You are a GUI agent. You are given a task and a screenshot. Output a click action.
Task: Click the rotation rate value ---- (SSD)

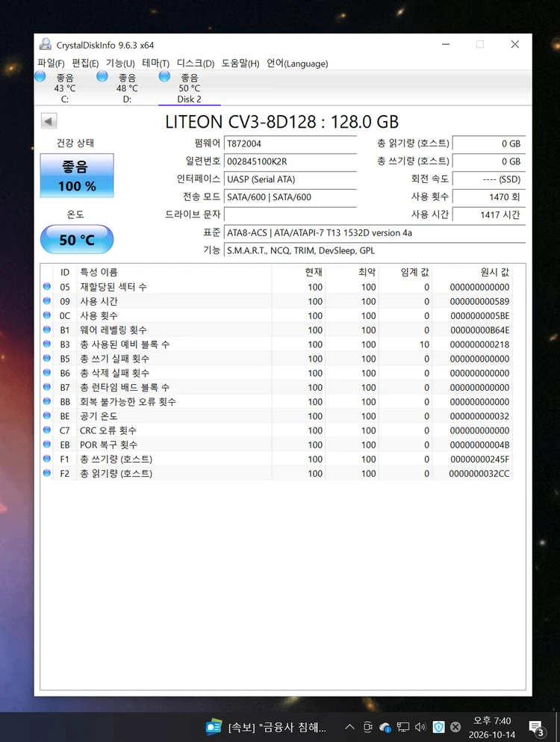[489, 179]
